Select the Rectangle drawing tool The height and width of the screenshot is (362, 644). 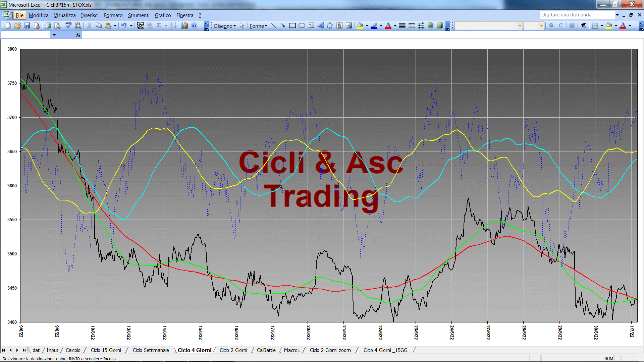(292, 25)
